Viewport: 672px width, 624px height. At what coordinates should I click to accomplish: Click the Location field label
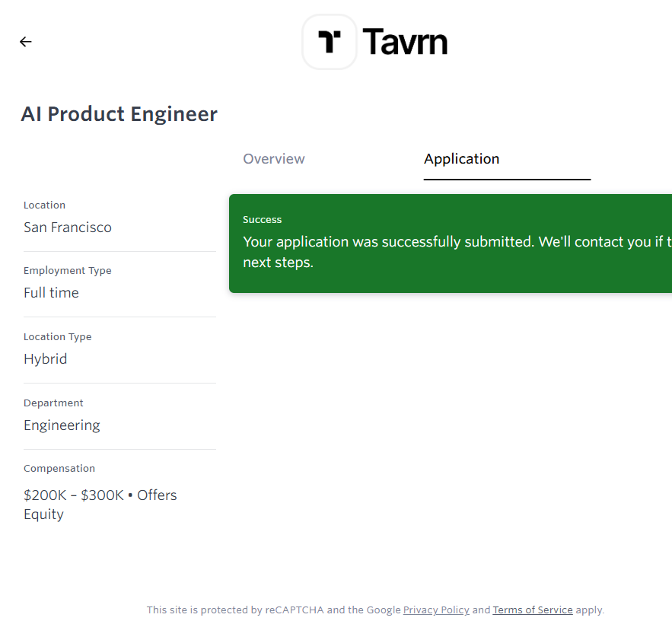44,205
